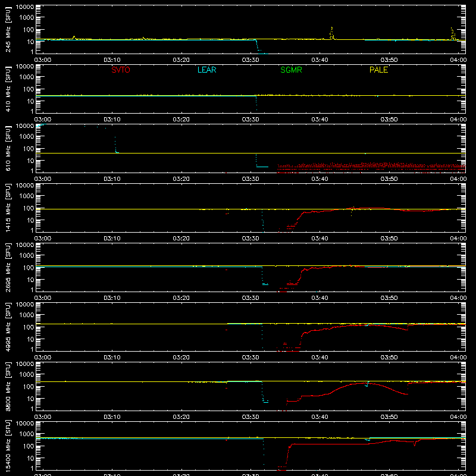
Task: Click 03:40 tick label under 1415 MHz plot
Action: pyautogui.click(x=320, y=239)
